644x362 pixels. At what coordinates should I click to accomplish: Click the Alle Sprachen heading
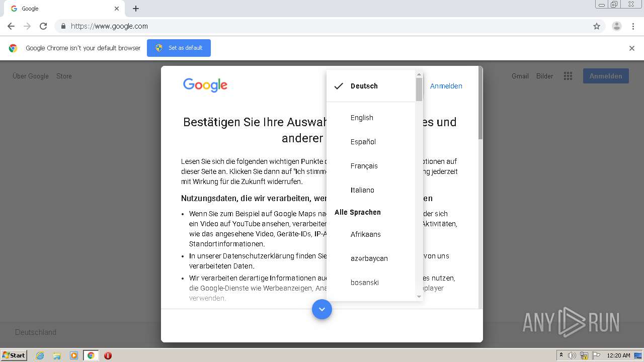[x=358, y=212]
